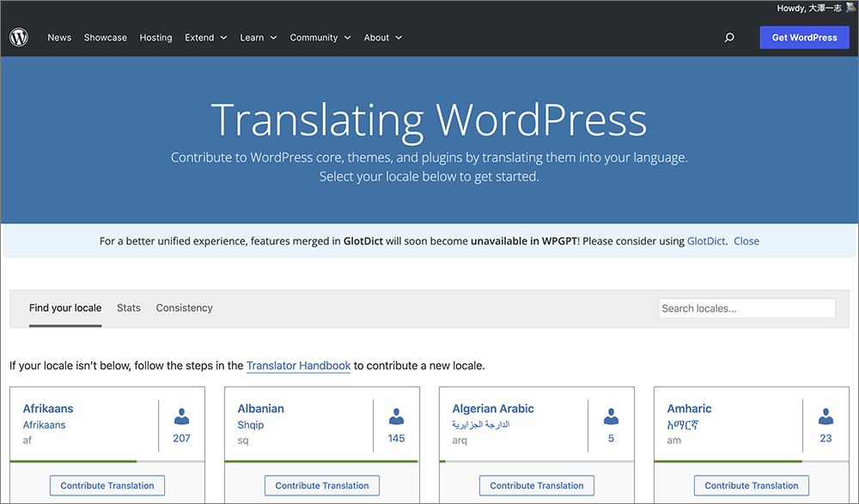The width and height of the screenshot is (859, 504).
Task: Click the user avatar beside Howdy
Action: (850, 7)
